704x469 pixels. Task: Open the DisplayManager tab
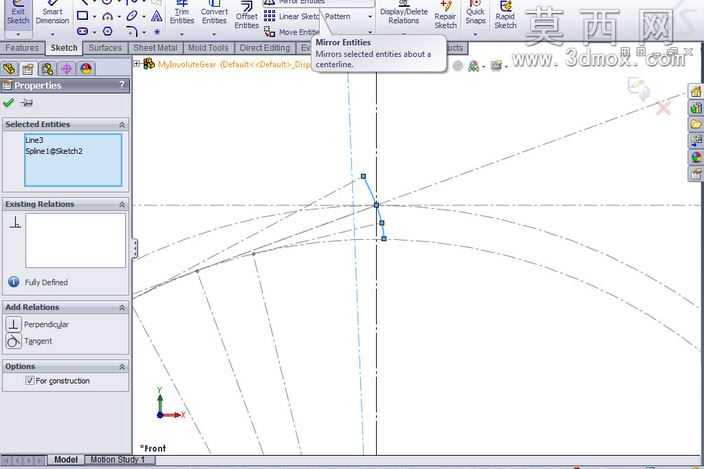86,69
